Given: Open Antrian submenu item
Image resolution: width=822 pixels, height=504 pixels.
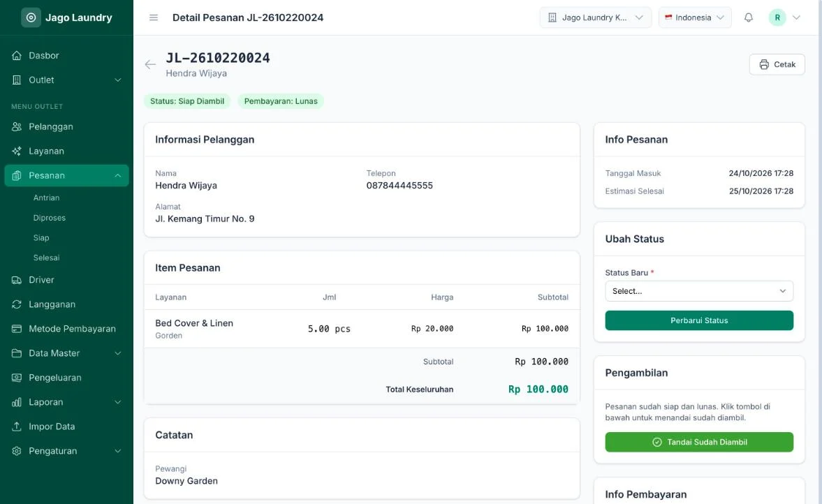Looking at the screenshot, I should coord(47,198).
